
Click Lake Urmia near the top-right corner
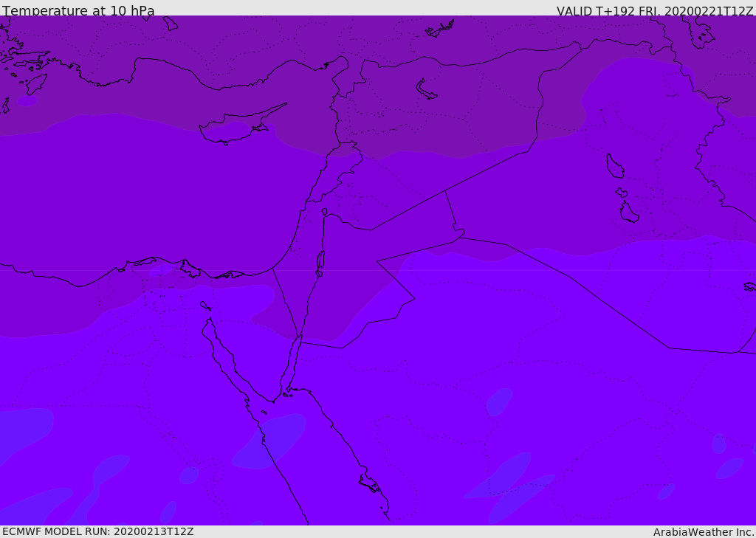coord(703,32)
